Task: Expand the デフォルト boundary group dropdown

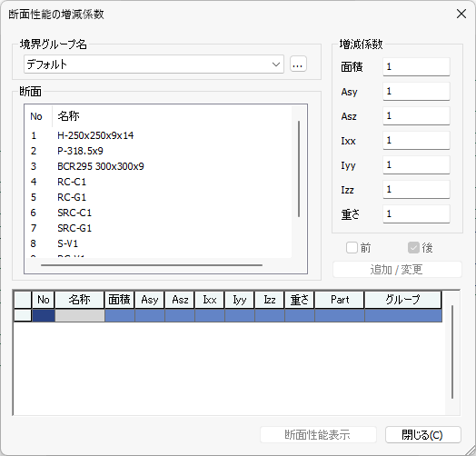Action: click(154, 64)
